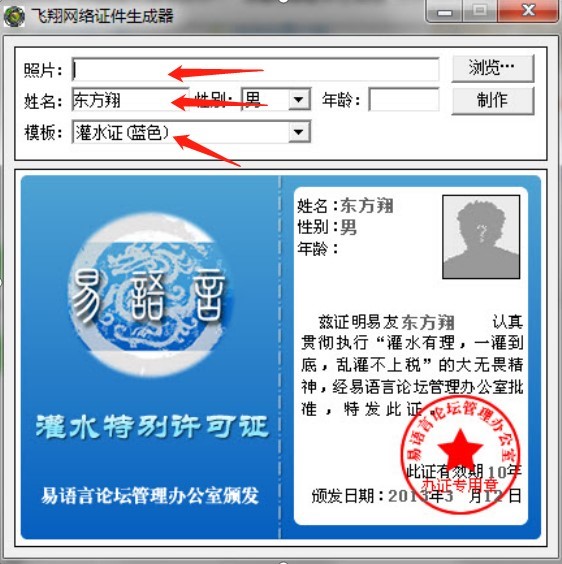Screen dimensions: 562x564
Task: Click the 颁发日期 date line on the card
Action: (417, 496)
